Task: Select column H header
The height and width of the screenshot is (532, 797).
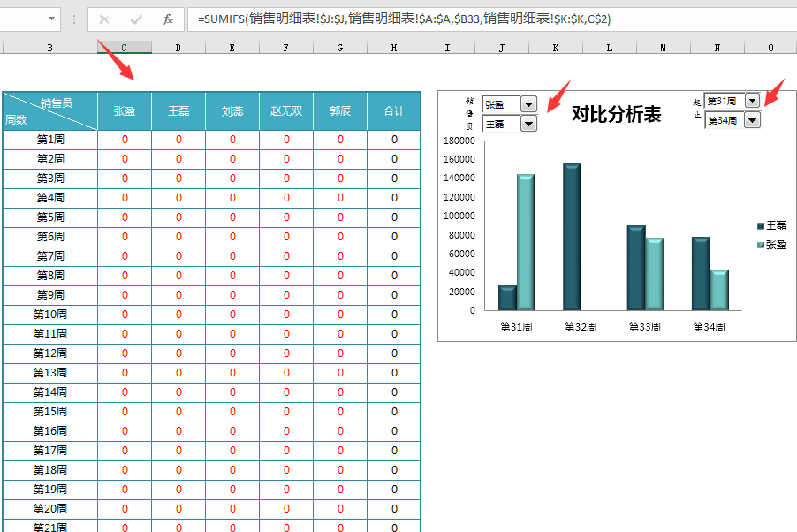Action: (394, 48)
